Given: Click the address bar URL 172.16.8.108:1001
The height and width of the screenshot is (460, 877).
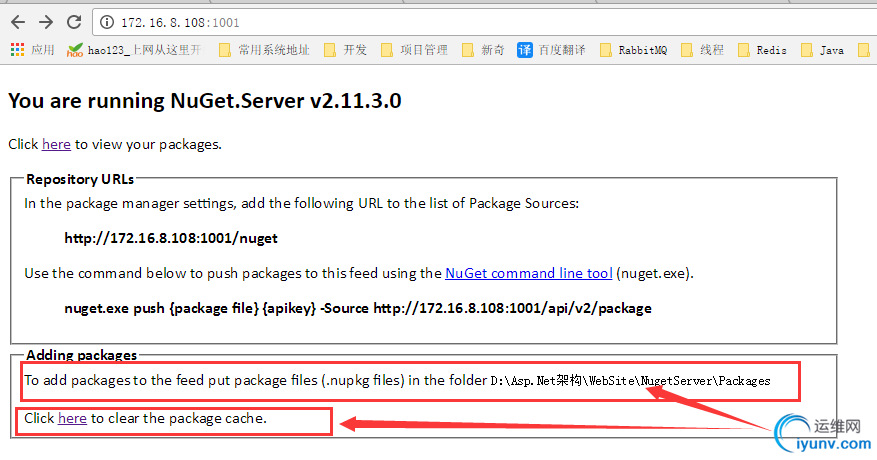Looking at the screenshot, I should click(x=180, y=23).
